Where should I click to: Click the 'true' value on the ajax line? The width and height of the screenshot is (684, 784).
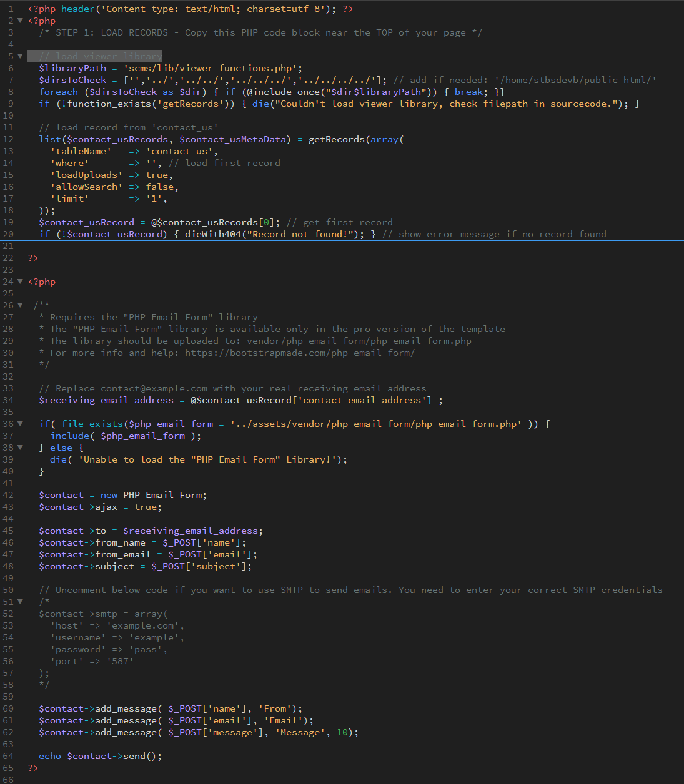(x=146, y=507)
